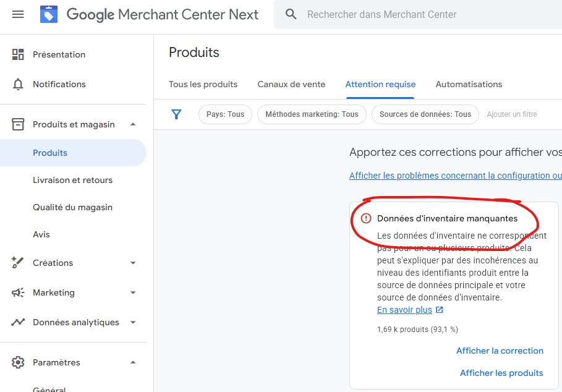Open the En savoir plus link
Image resolution: width=562 pixels, height=392 pixels.
[x=404, y=310]
